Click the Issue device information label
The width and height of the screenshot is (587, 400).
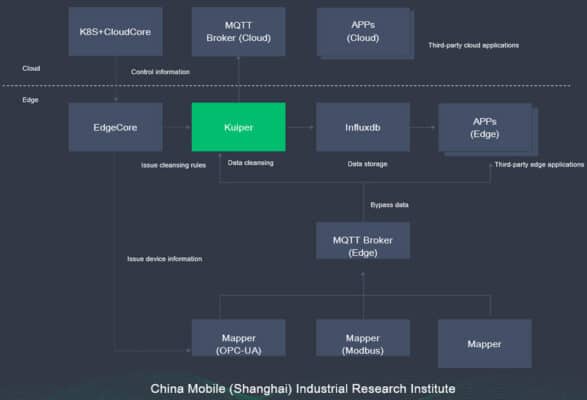pos(165,259)
